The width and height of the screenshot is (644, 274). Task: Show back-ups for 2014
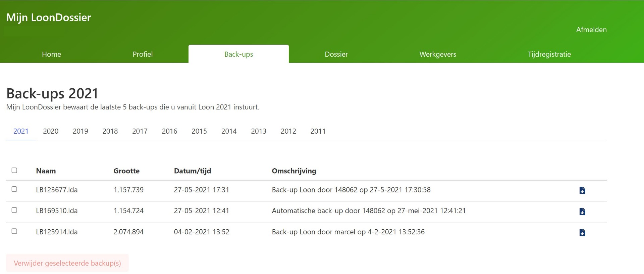[x=229, y=131]
